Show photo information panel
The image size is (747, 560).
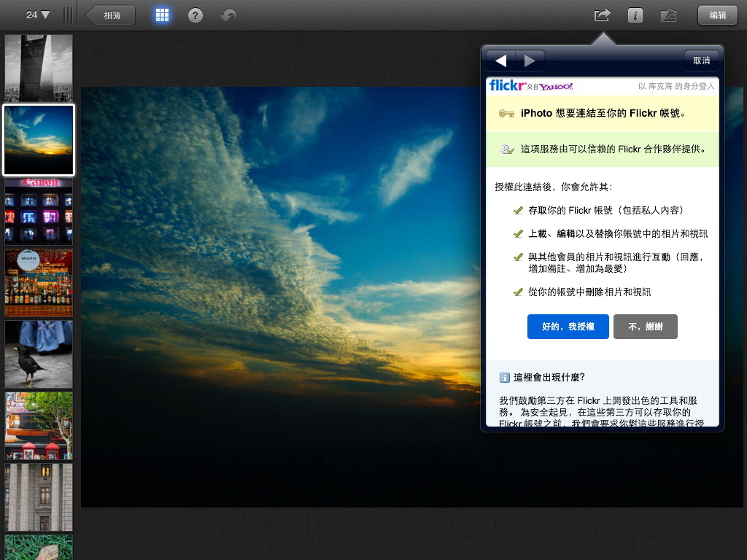(634, 15)
